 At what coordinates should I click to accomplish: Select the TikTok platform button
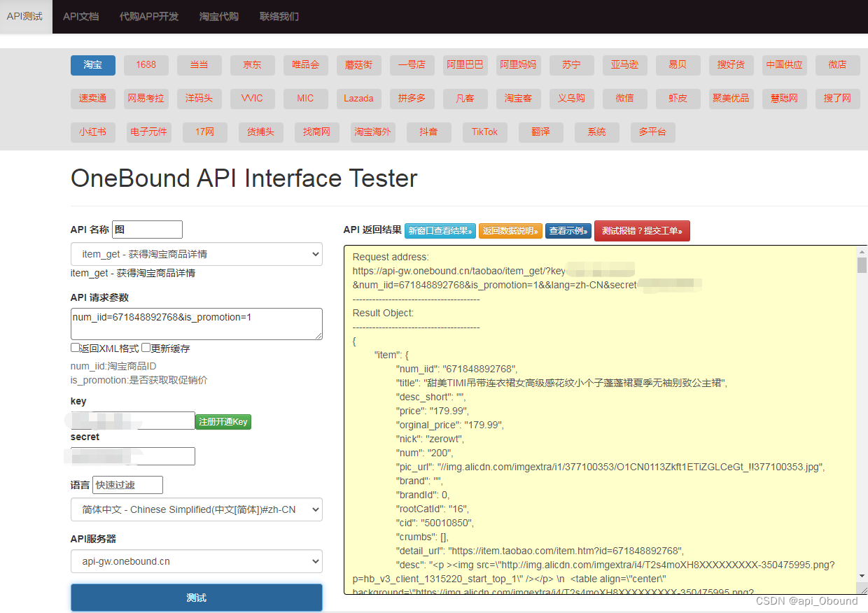click(485, 132)
